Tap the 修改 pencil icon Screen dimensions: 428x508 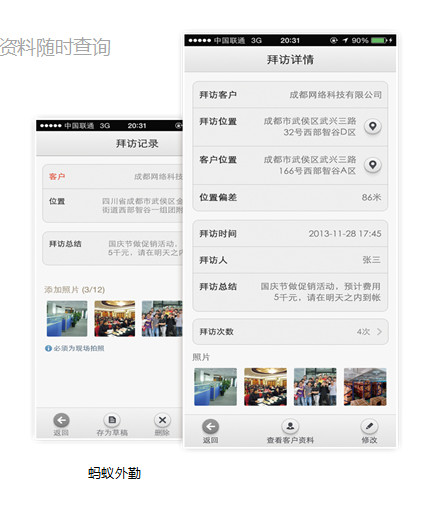(369, 426)
